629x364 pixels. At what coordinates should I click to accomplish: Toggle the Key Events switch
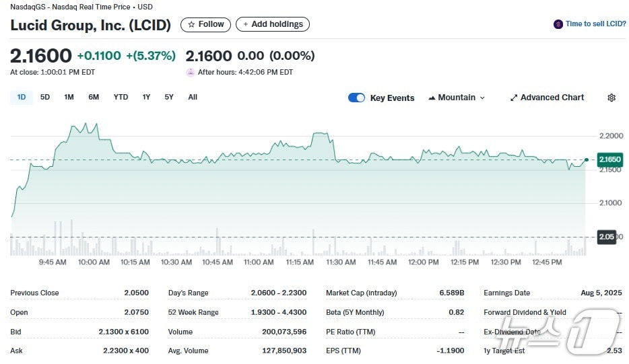click(356, 98)
